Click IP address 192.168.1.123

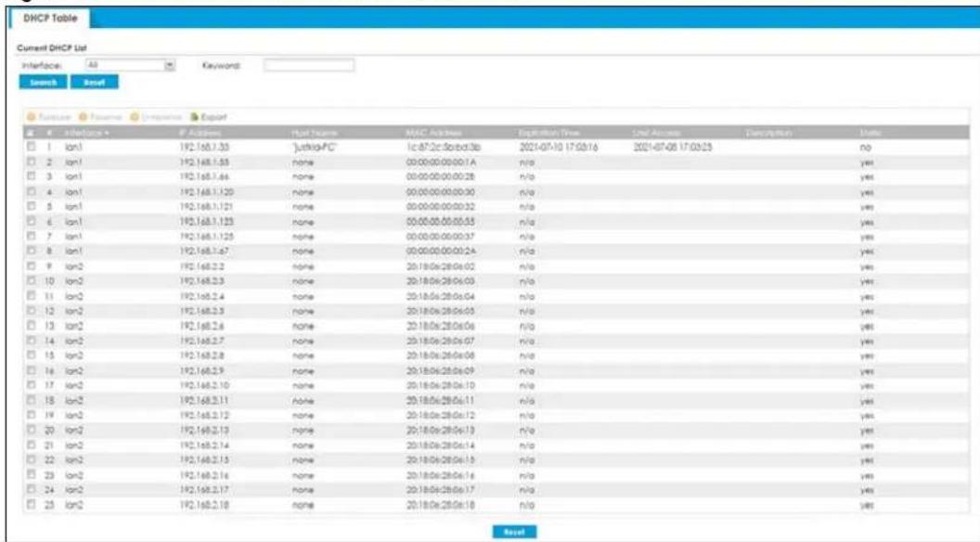click(x=206, y=221)
